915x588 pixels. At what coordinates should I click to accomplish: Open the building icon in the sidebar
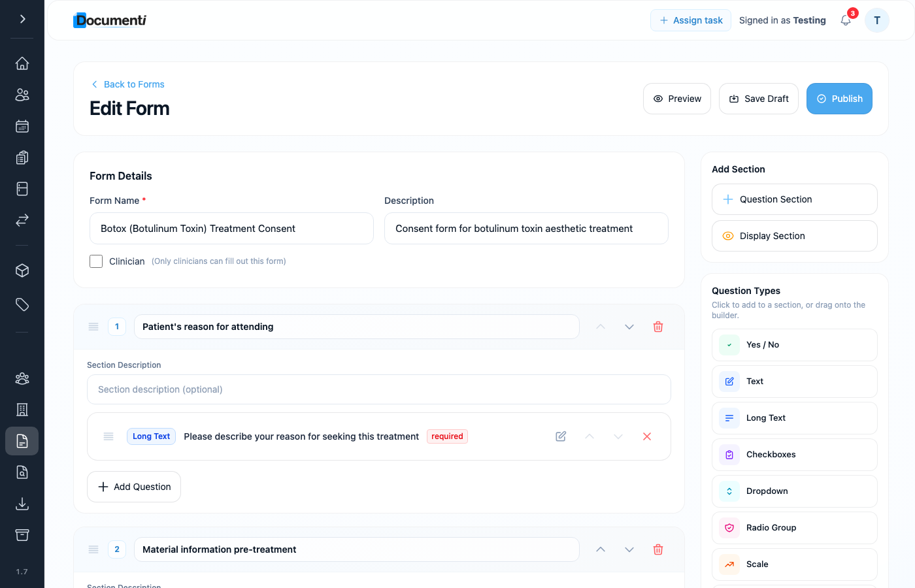[x=22, y=410]
